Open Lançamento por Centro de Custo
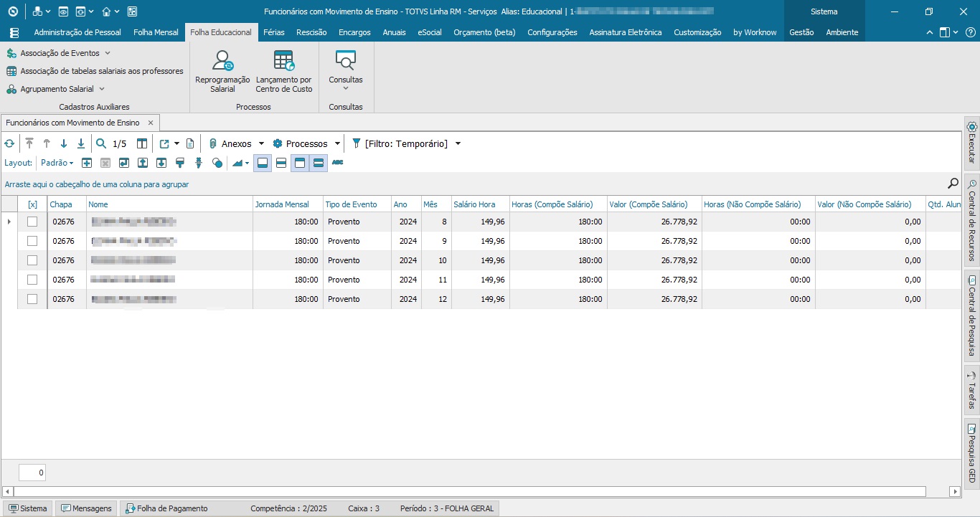 (x=284, y=62)
